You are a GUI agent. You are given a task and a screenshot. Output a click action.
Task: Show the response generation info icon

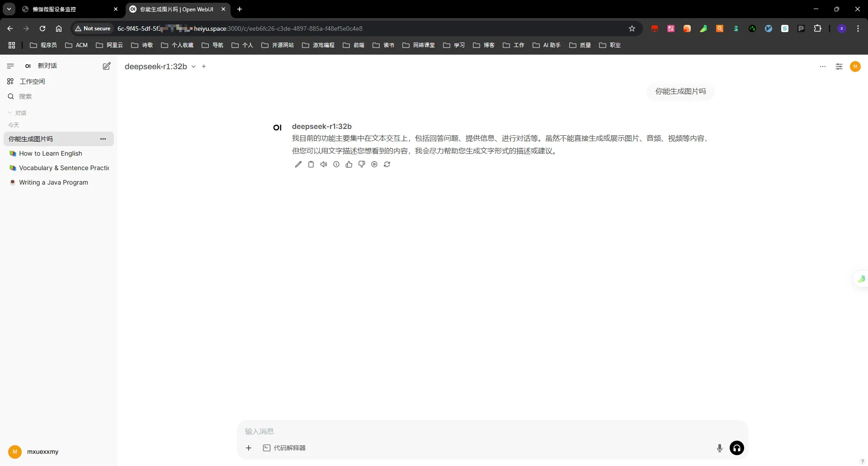pyautogui.click(x=336, y=164)
